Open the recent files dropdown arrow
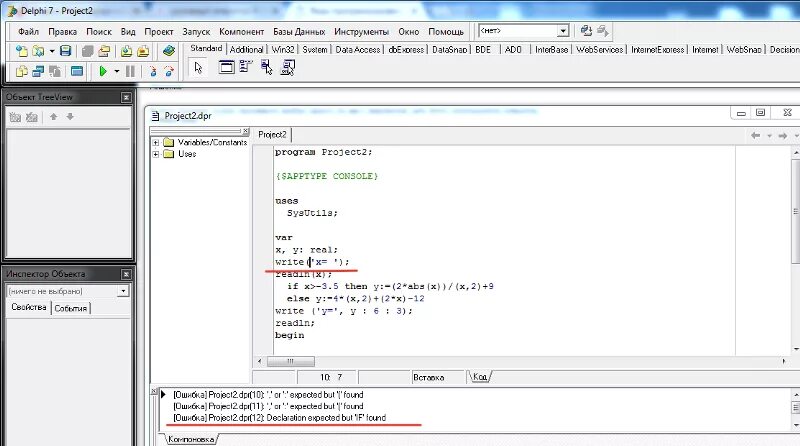 pos(52,52)
